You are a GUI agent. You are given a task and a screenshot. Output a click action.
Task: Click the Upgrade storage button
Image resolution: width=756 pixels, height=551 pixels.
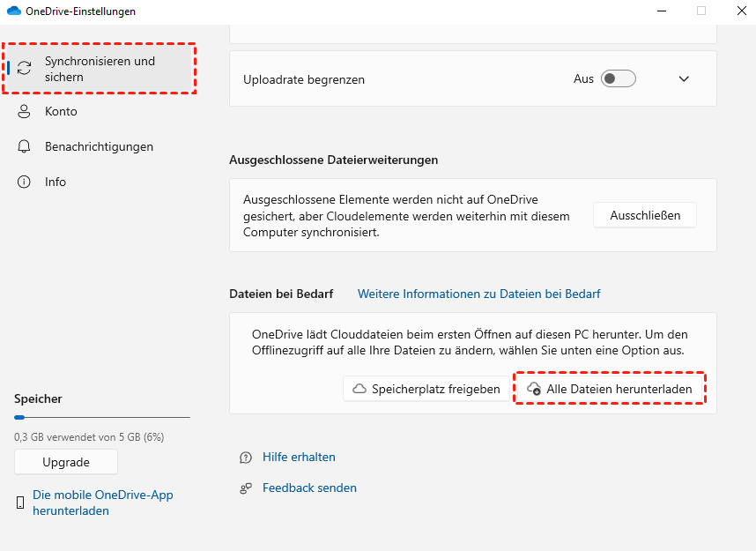[66, 462]
